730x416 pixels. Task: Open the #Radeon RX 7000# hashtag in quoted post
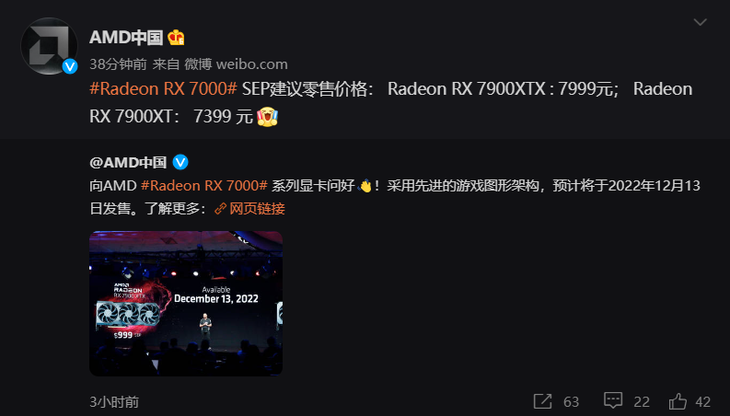(204, 186)
